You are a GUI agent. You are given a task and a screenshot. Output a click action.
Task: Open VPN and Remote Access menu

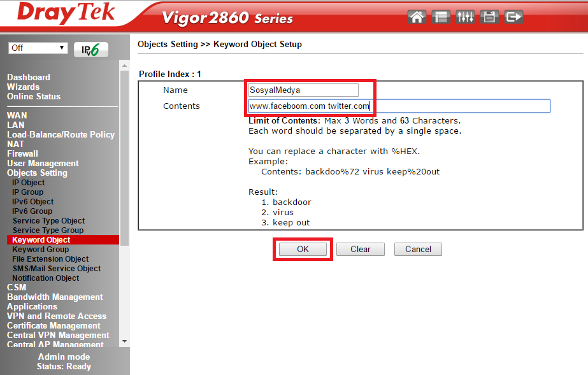pos(57,316)
